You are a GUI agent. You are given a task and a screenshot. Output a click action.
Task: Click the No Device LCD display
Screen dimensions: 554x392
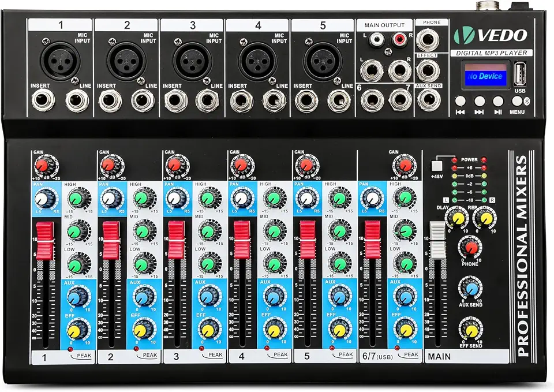(x=486, y=75)
